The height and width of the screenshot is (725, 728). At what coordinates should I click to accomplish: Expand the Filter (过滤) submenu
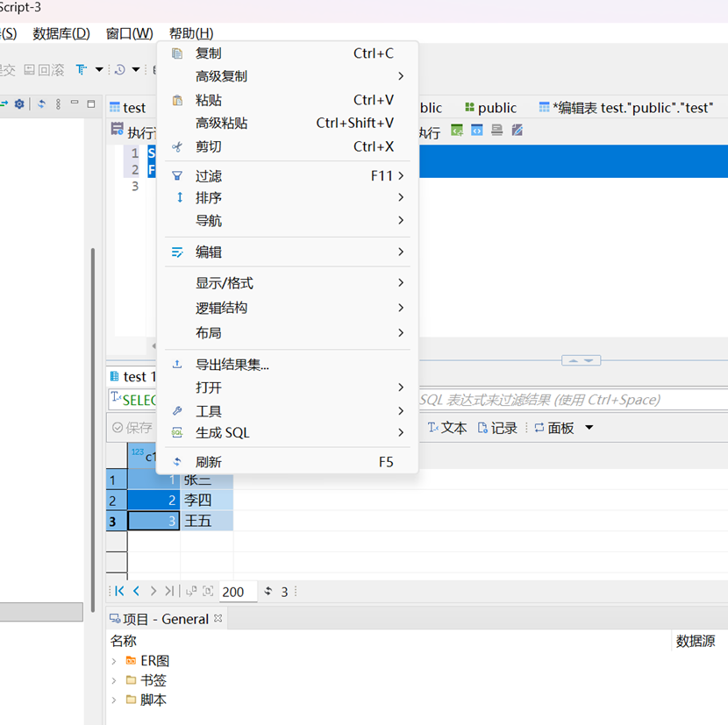tap(209, 175)
